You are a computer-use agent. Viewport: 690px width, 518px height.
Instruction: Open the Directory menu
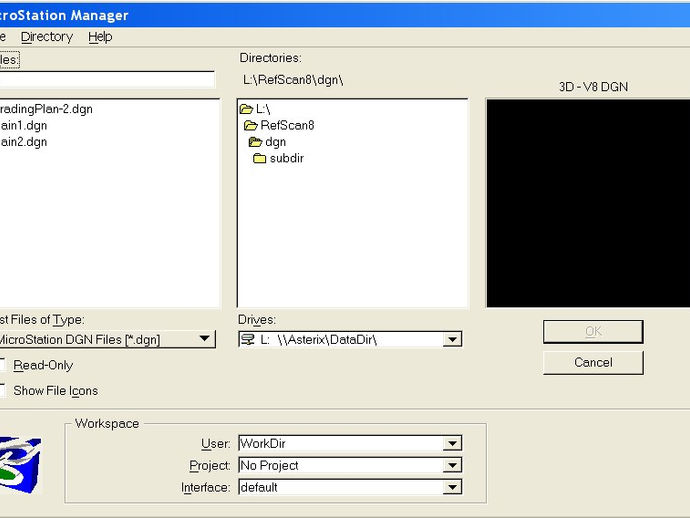click(x=47, y=37)
